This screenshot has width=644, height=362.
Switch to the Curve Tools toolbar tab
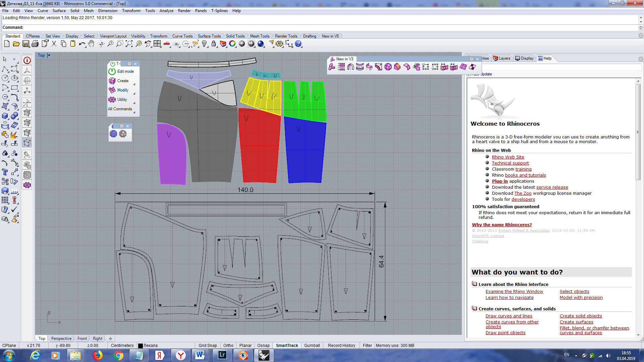[182, 36]
